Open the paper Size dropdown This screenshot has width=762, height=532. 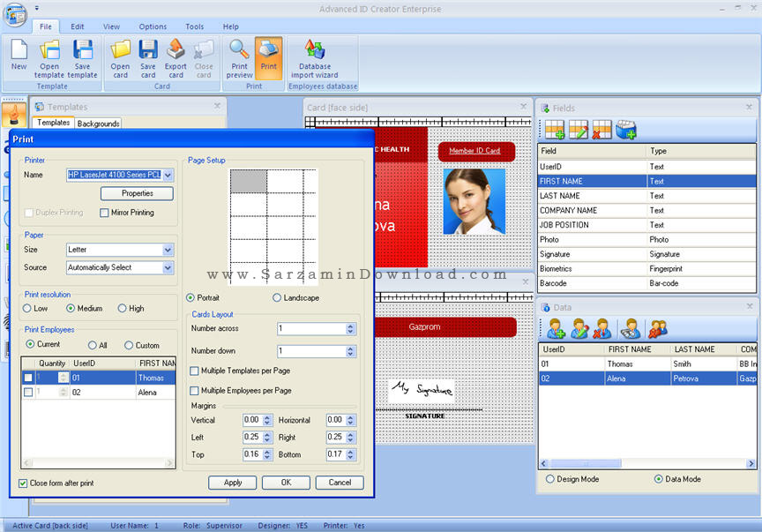click(x=168, y=250)
